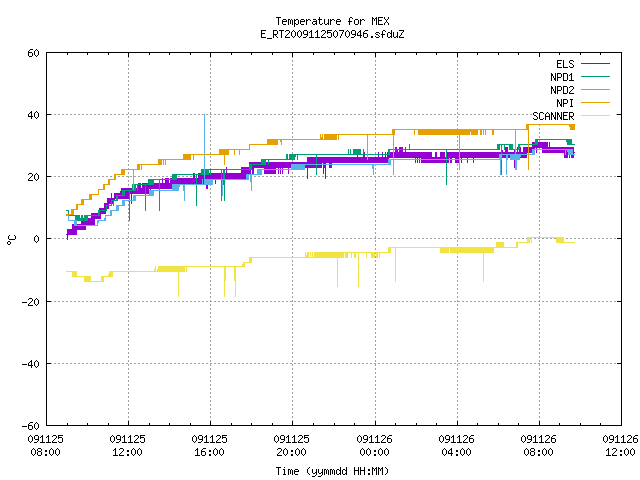Click the ELS legend label
Image resolution: width=640 pixels, height=480 pixels.
click(x=565, y=64)
